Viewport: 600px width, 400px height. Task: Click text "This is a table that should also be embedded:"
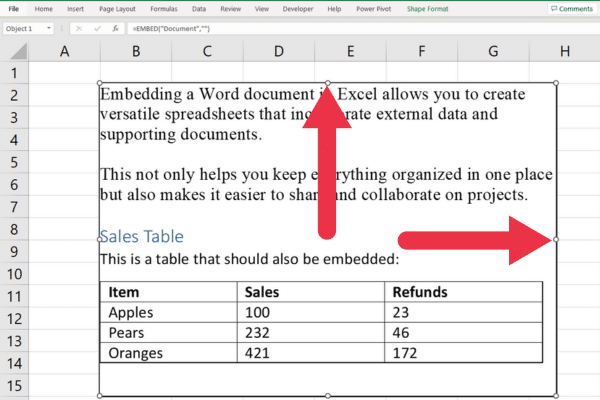[x=249, y=259]
